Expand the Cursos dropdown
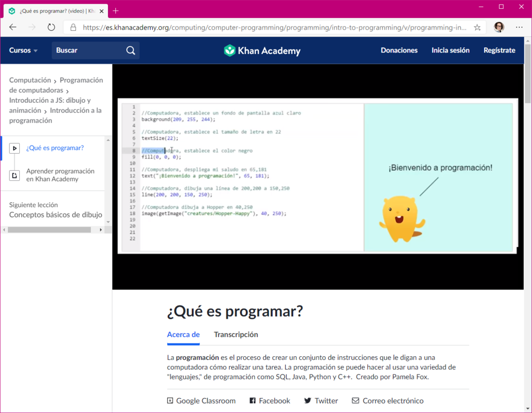 [23, 50]
